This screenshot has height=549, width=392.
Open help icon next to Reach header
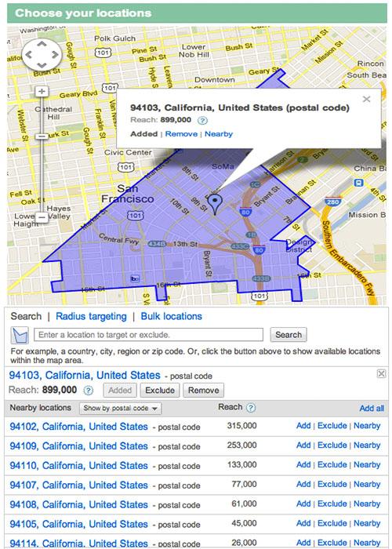[251, 408]
